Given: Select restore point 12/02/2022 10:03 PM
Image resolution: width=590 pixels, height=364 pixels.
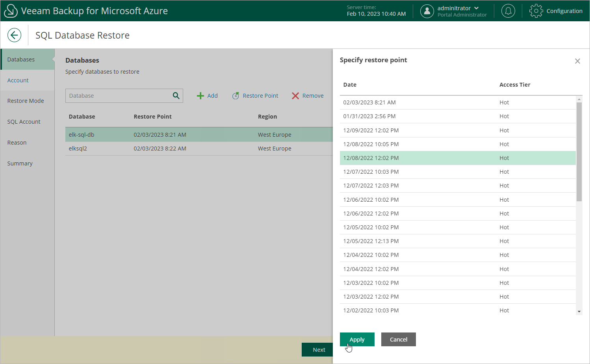Looking at the screenshot, I should click(x=458, y=310).
